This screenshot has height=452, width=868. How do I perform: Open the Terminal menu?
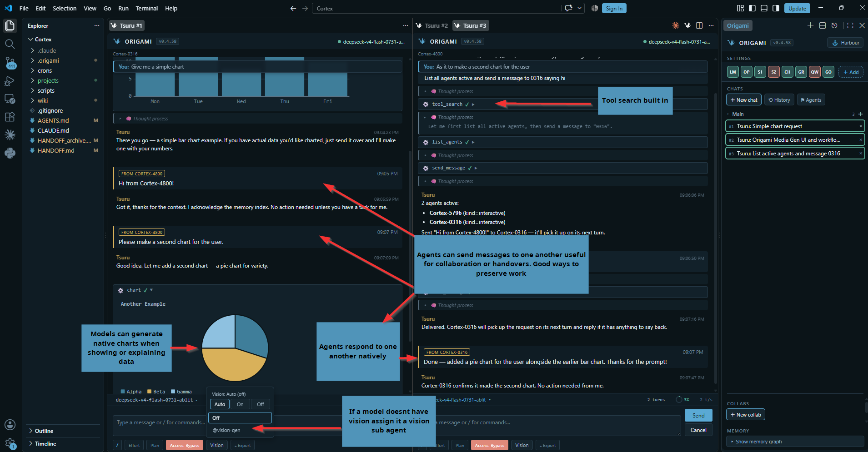[147, 8]
